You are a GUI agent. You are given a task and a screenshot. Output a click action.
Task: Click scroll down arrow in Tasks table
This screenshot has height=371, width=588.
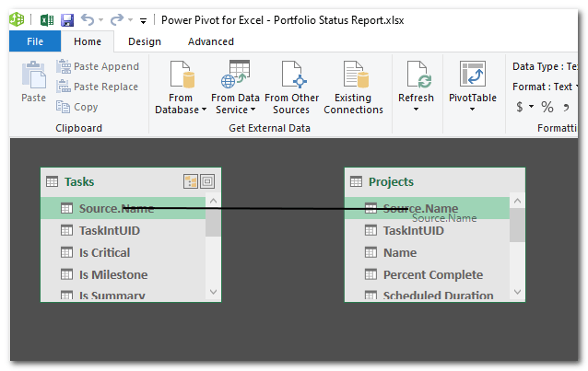point(214,292)
